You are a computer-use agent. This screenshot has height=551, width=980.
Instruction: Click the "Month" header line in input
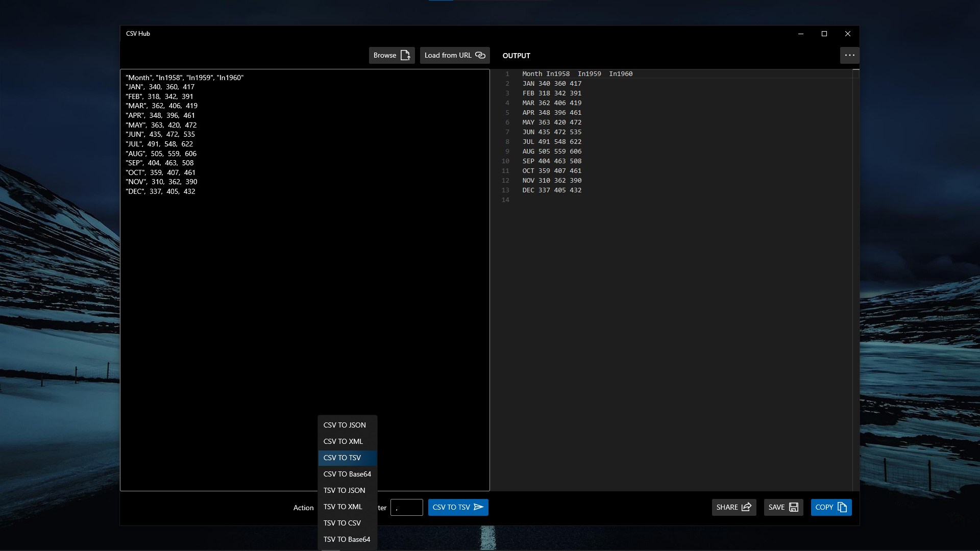[x=185, y=78]
